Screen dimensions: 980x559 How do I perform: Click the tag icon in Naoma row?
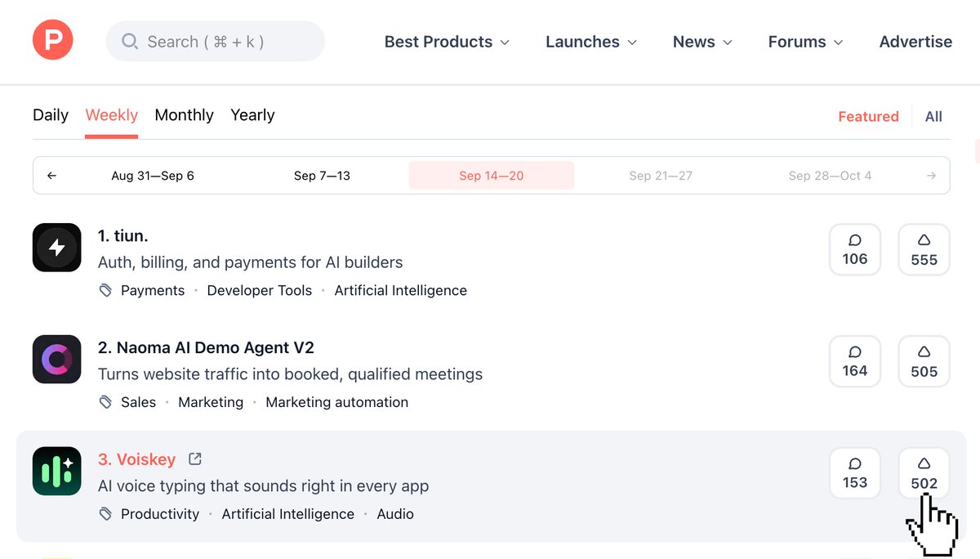[x=105, y=403]
